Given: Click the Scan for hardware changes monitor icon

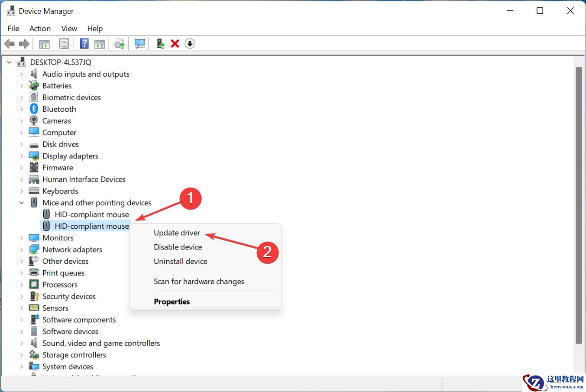Looking at the screenshot, I should tap(139, 44).
